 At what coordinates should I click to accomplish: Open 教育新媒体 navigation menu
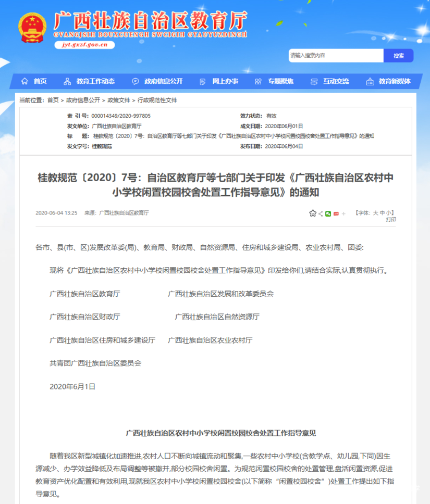395,81
